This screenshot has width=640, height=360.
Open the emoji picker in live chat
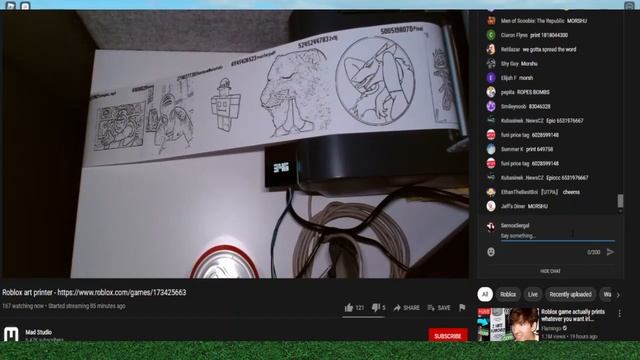pos(491,252)
